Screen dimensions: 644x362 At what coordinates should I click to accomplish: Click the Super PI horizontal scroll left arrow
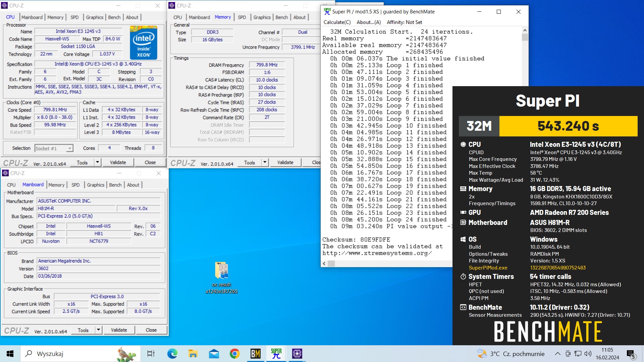pos(324,263)
